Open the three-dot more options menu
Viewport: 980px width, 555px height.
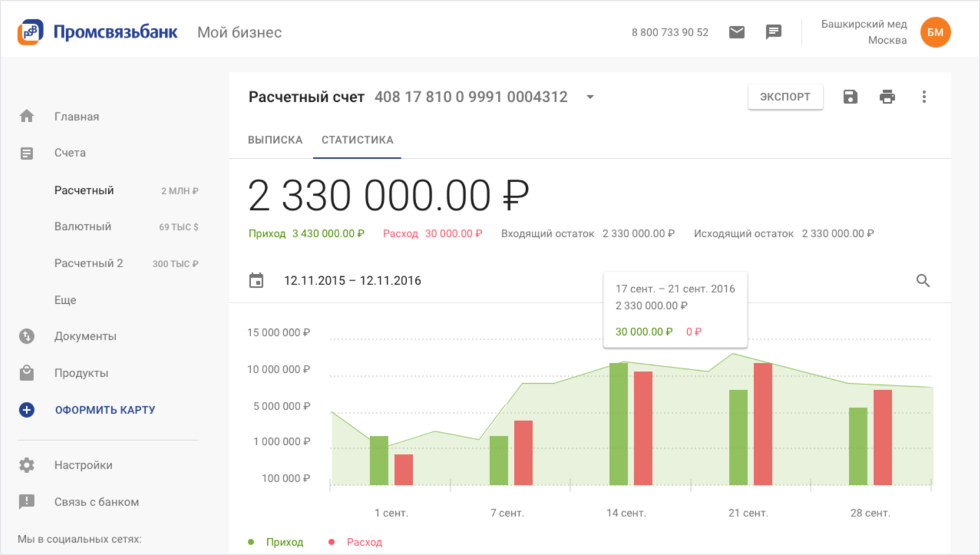tap(924, 97)
